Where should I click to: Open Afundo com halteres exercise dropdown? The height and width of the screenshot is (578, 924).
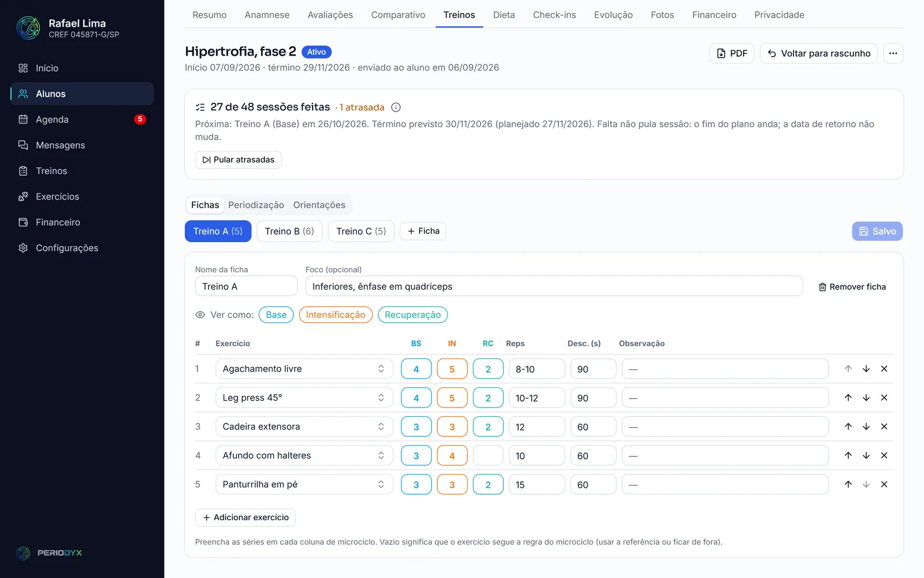click(x=304, y=455)
